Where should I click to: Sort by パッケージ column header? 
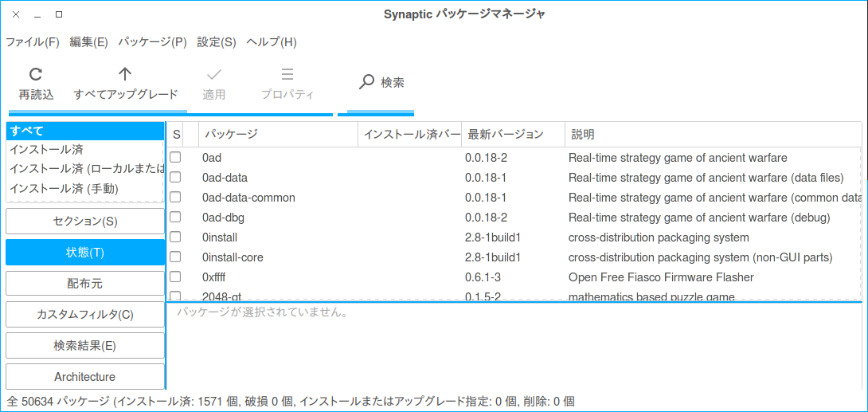click(279, 135)
